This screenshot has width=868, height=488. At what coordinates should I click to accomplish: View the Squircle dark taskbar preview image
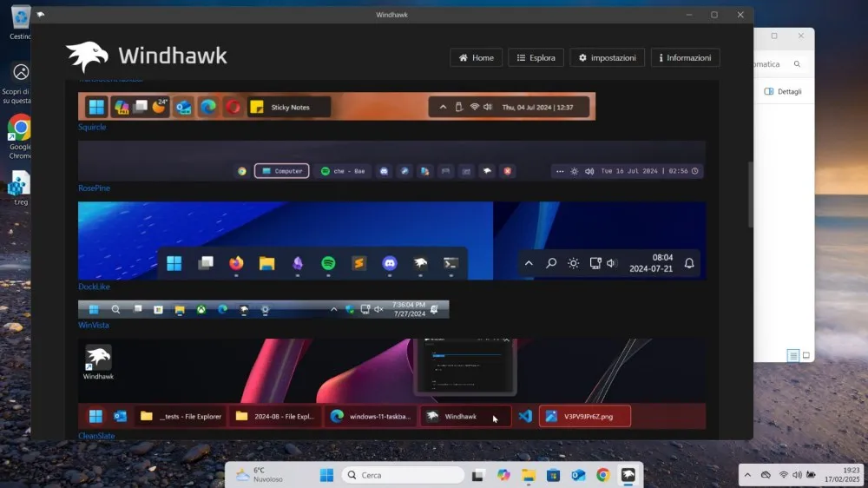391,161
